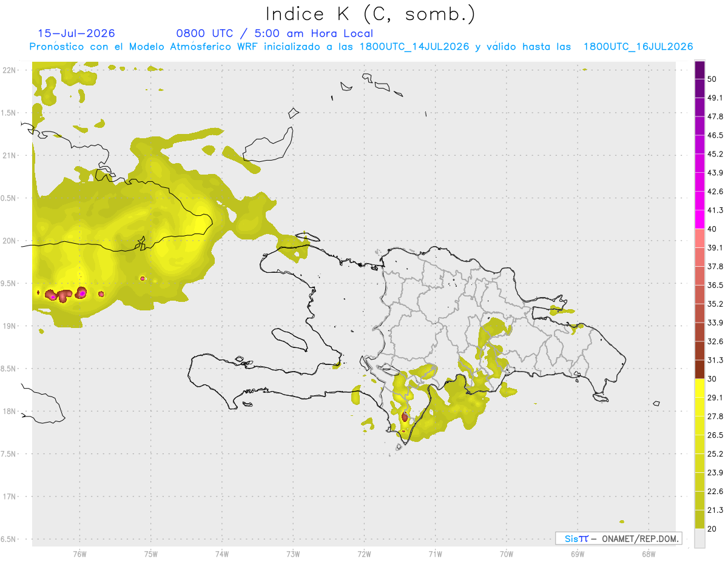Click the 72W longitude axis label
728x562 pixels.
[364, 554]
